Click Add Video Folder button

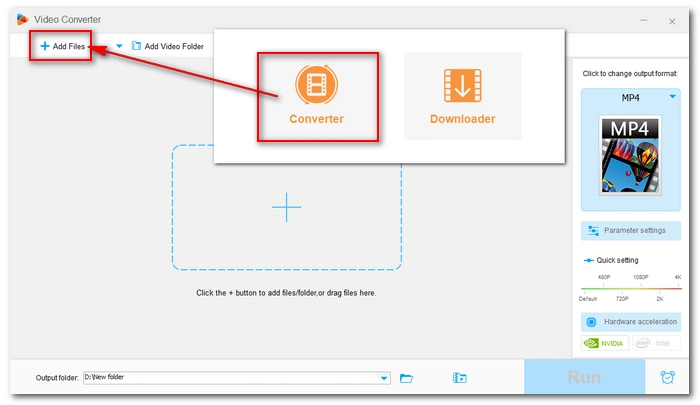coord(167,46)
